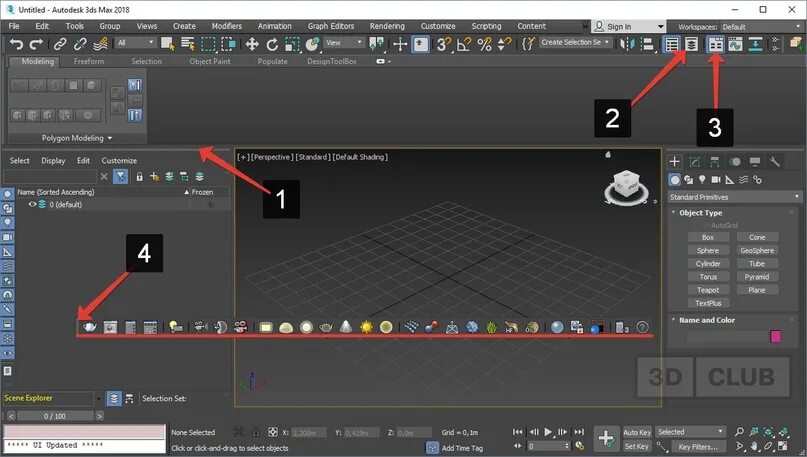Click the sun light icon in floating toolbar
Image resolution: width=807 pixels, height=457 pixels.
coord(366,327)
